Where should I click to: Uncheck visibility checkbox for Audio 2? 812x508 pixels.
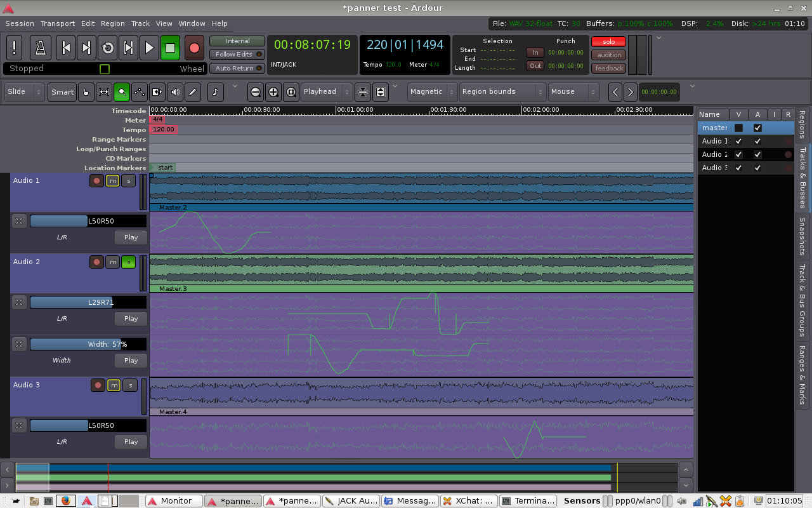(738, 154)
